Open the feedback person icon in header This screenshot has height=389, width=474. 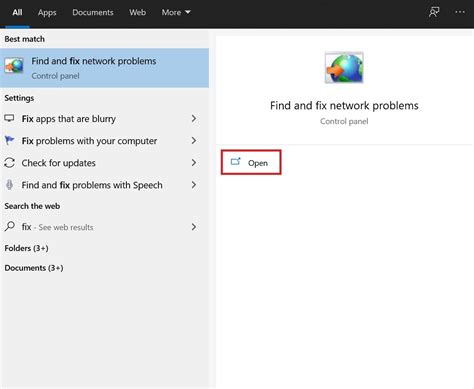434,12
